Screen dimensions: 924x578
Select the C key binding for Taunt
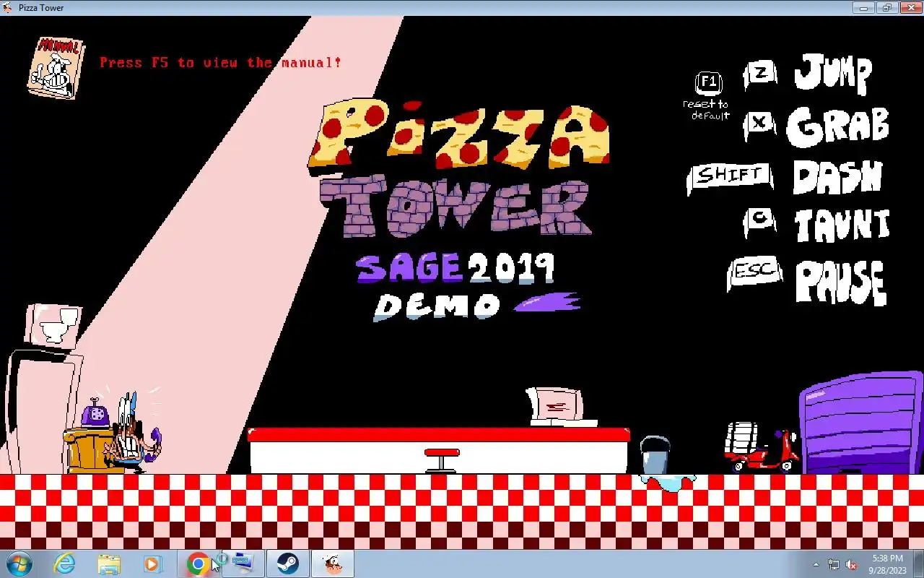click(x=759, y=221)
